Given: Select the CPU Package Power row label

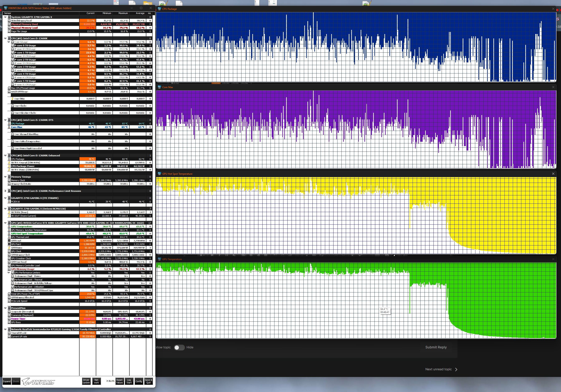Looking at the screenshot, I should click(23, 166).
